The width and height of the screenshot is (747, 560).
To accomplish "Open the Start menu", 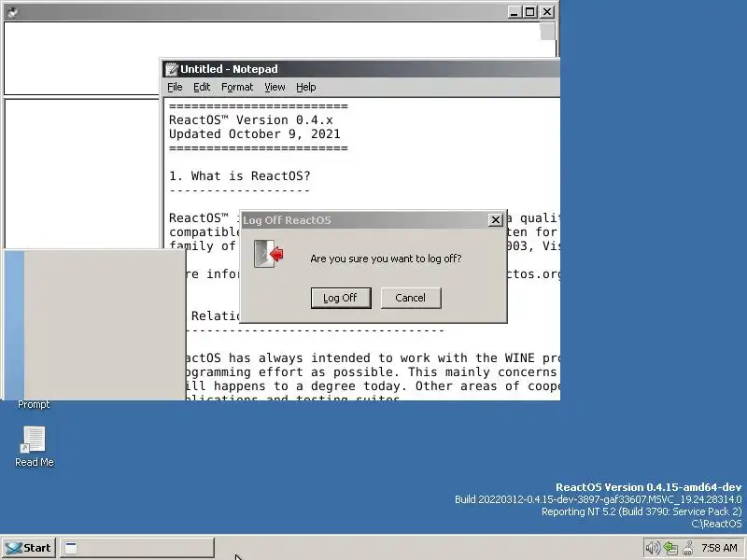I will pyautogui.click(x=29, y=548).
